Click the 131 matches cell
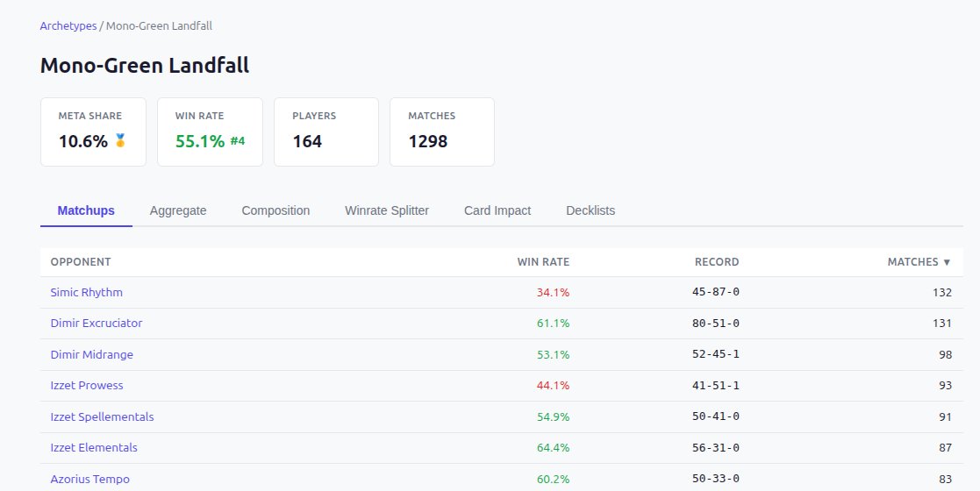 click(942, 323)
